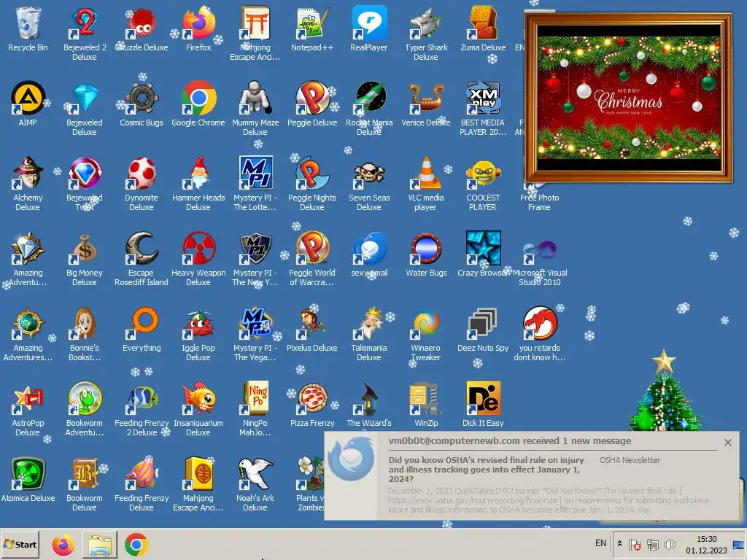Open File Explorer from the taskbar
This screenshot has width=747, height=560.
[x=99, y=544]
